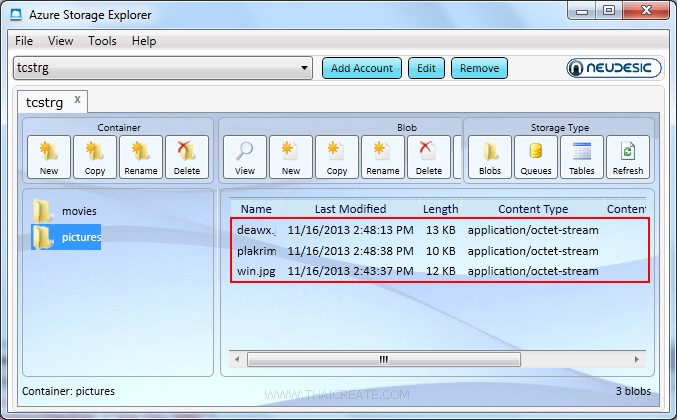The width and height of the screenshot is (677, 420).
Task: Click the 10 KB length cell
Action: (x=440, y=251)
